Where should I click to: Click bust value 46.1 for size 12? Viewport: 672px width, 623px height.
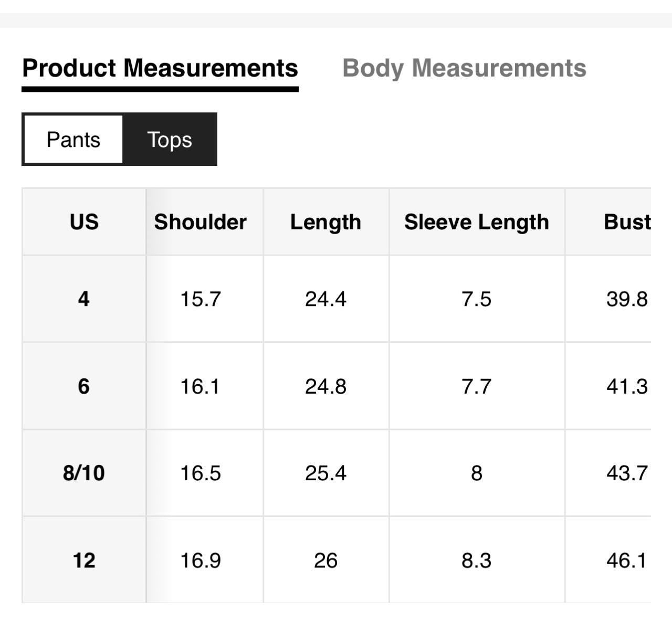[627, 561]
